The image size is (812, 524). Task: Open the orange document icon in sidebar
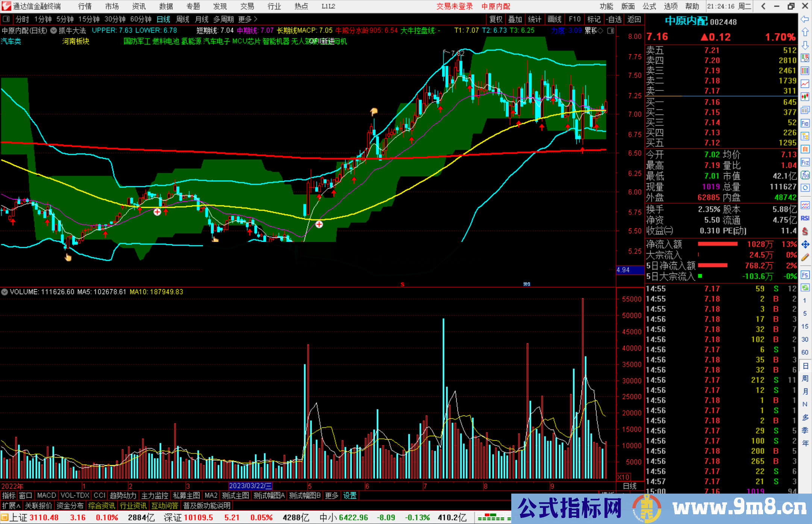pos(805,149)
